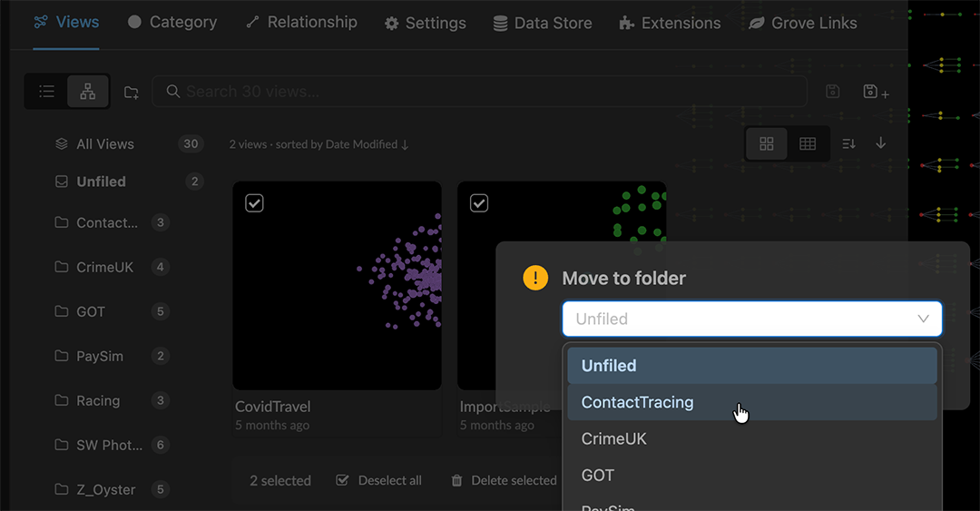
Task: Choose Unfiled in the dropdown list
Action: [x=752, y=365]
